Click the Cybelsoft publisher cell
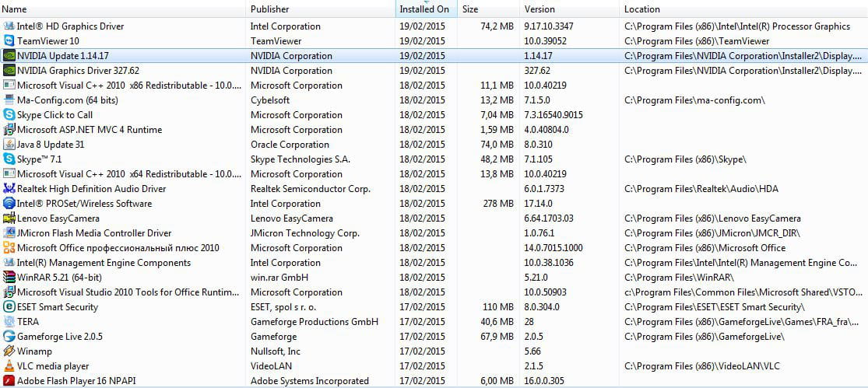The image size is (868, 388). [270, 100]
